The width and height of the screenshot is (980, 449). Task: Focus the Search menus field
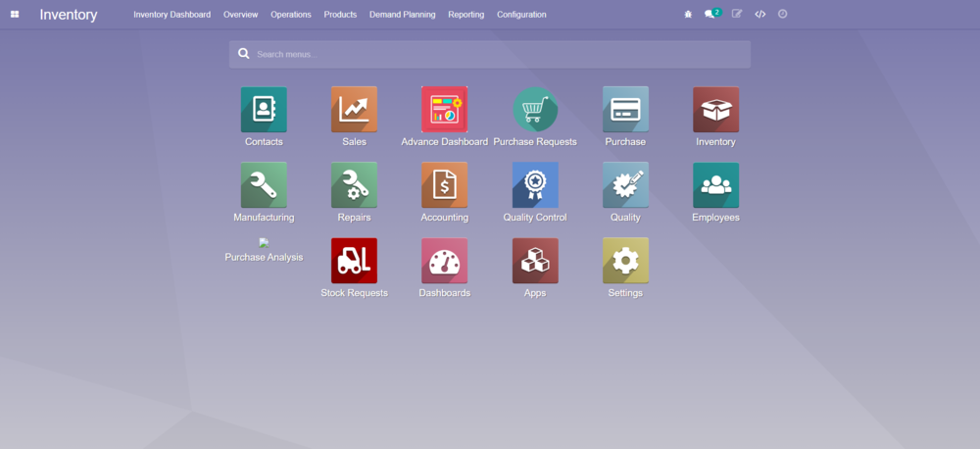pyautogui.click(x=489, y=54)
